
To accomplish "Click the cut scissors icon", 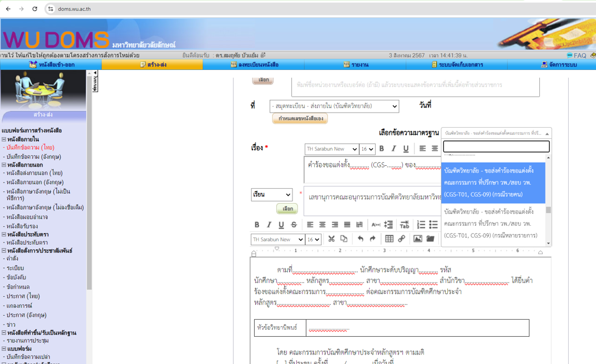I will pyautogui.click(x=331, y=239).
